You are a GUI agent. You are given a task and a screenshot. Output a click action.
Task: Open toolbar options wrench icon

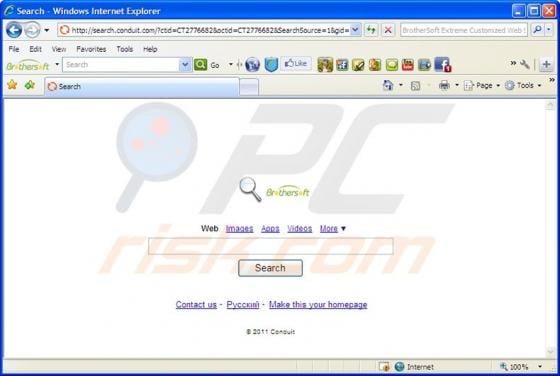[x=525, y=65]
